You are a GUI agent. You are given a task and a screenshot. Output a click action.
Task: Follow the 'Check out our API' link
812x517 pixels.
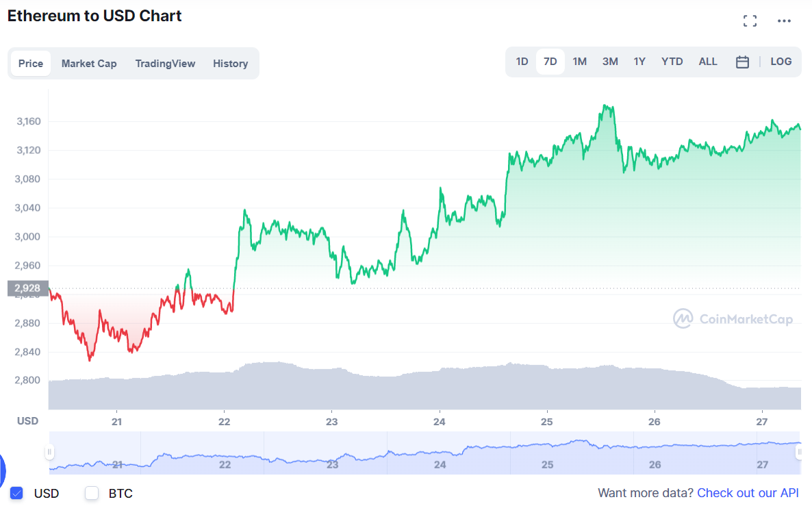(748, 493)
